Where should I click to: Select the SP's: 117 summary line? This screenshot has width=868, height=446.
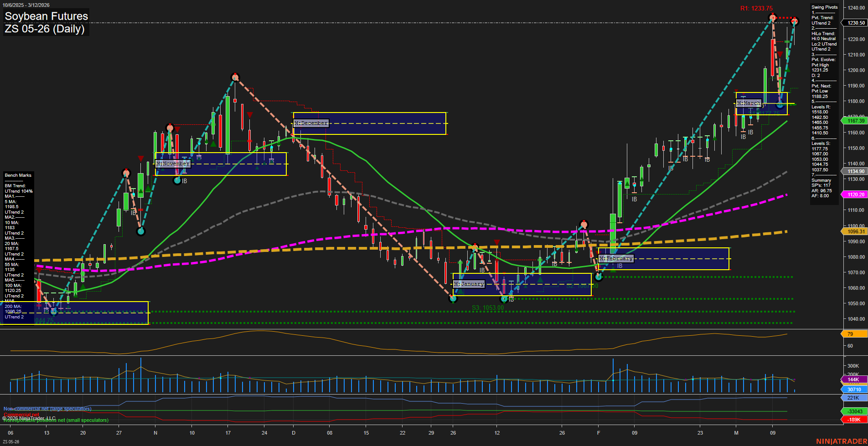821,185
